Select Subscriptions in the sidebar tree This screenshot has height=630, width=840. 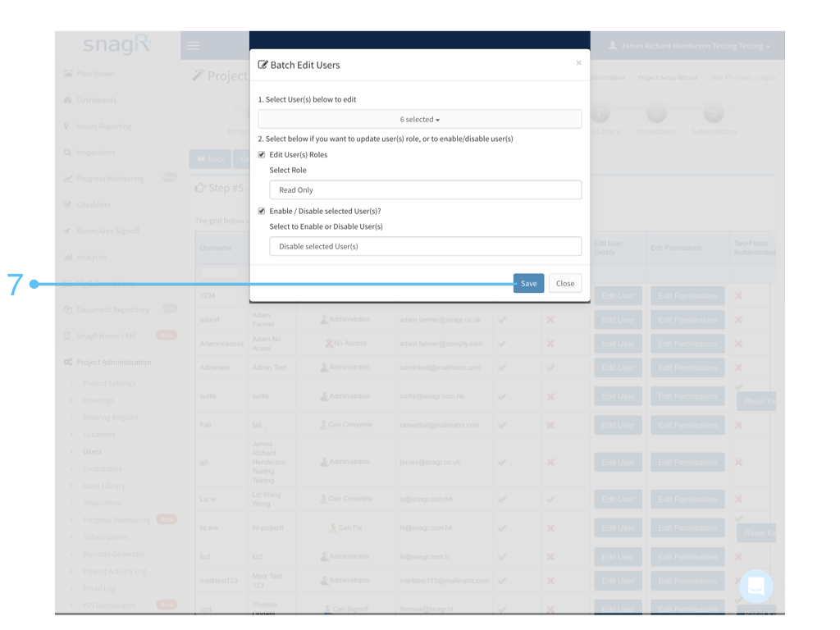106,536
